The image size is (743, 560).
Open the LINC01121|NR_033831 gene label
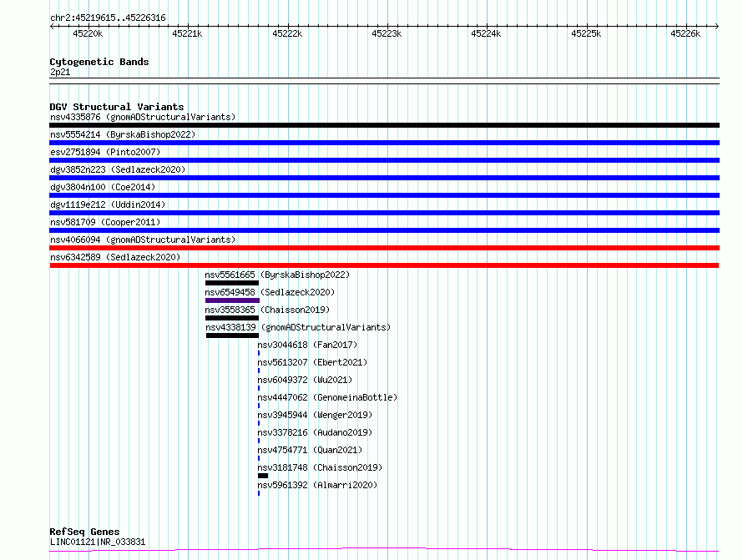tap(98, 542)
